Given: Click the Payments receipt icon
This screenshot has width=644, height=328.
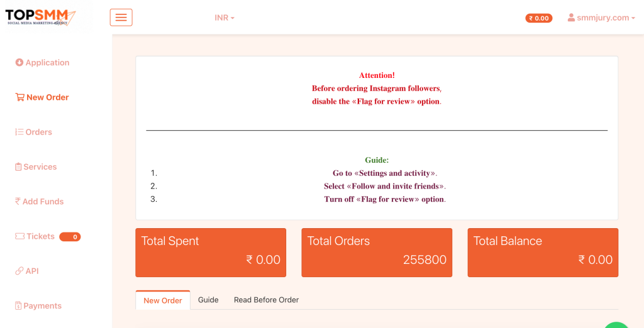Looking at the screenshot, I should [18, 306].
